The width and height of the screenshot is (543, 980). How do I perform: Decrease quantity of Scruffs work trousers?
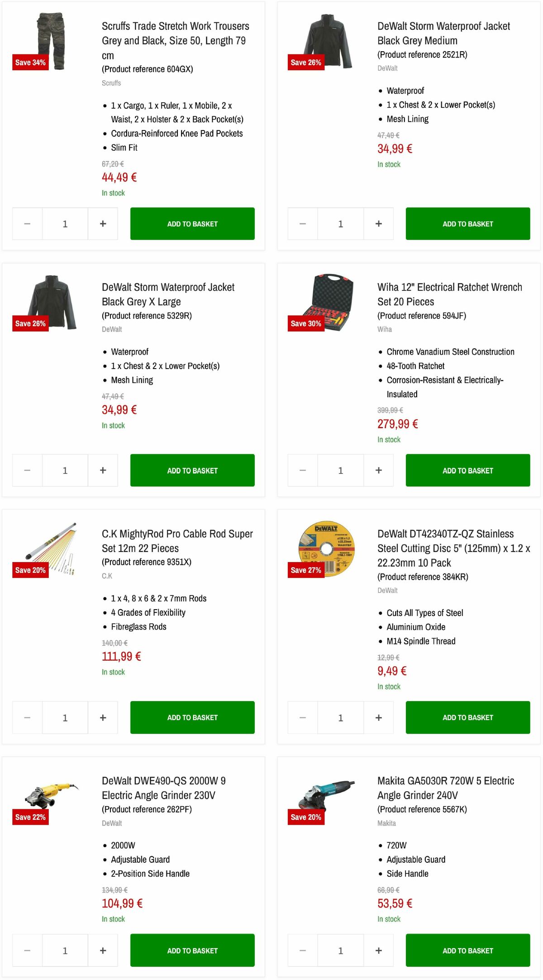(27, 223)
